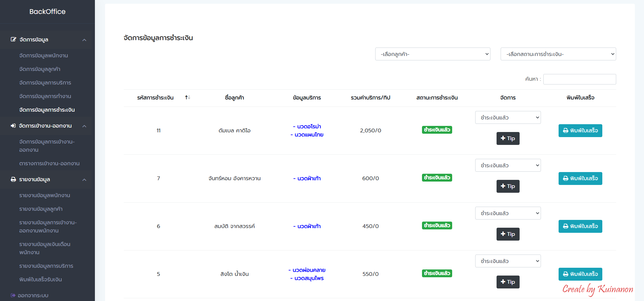644x301 pixels.
Task: Add a Tip for customer สิงโต น้ำเงิน
Action: (507, 282)
